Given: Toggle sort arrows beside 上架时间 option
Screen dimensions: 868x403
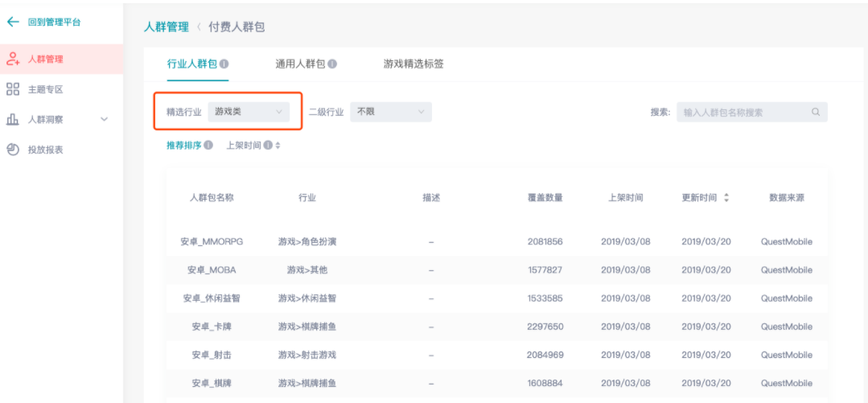Looking at the screenshot, I should coord(278,146).
